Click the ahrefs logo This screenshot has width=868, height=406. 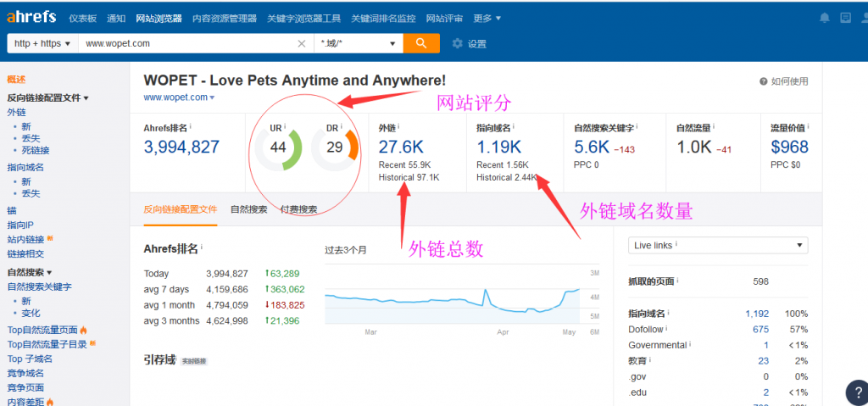coord(31,17)
